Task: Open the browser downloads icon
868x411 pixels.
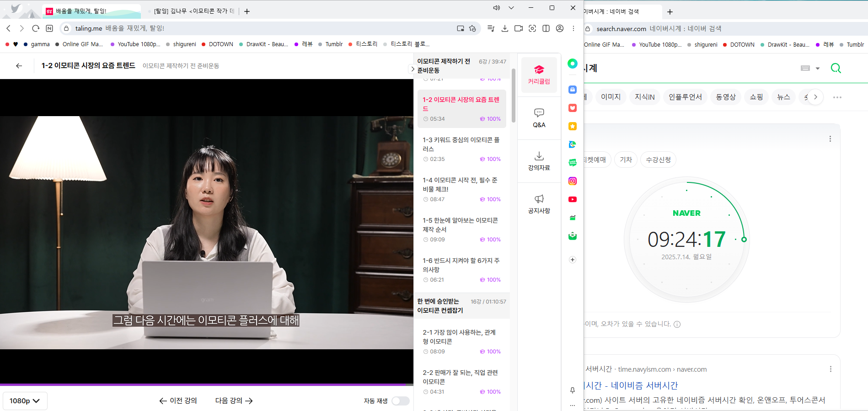Action: click(x=504, y=28)
